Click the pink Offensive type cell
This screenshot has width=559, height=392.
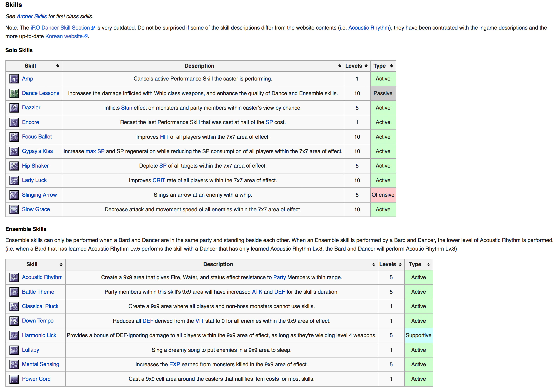(x=383, y=195)
